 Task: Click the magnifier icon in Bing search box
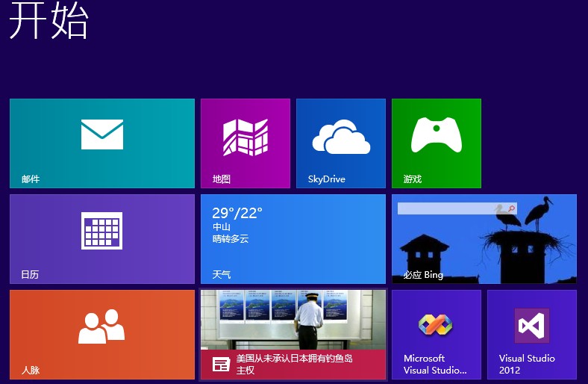coord(511,208)
